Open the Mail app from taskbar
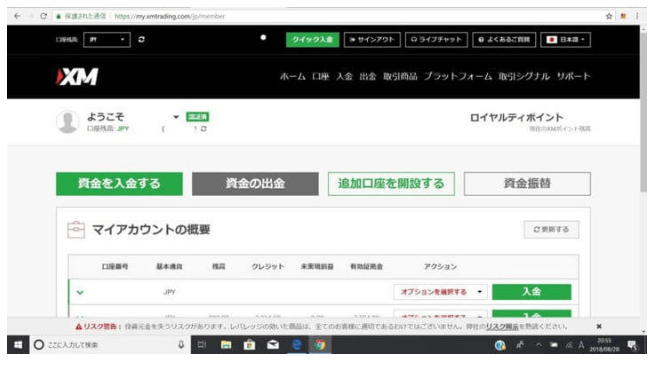654x365 pixels. [x=273, y=345]
